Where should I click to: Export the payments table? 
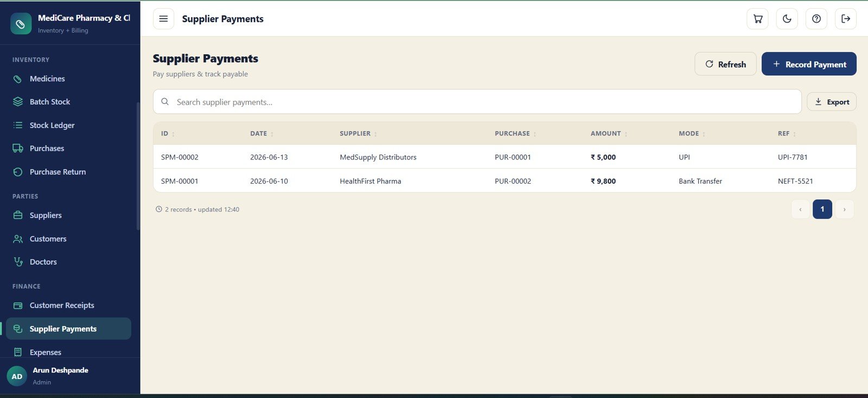pos(832,102)
